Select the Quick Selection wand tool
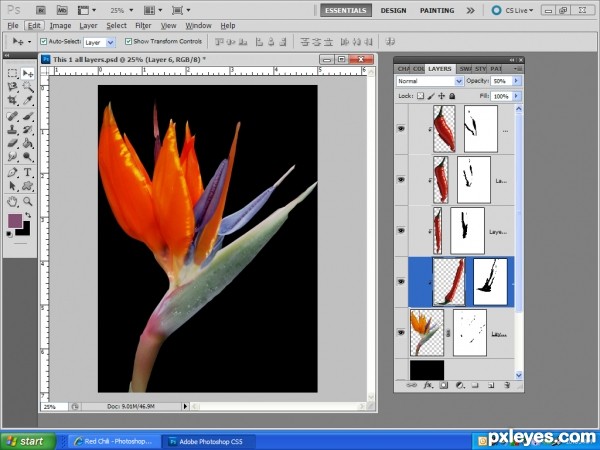 (27, 87)
